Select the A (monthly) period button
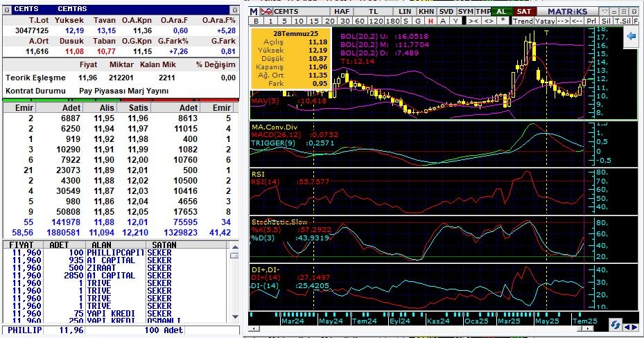Image resolution: width=644 pixels, height=338 pixels. tap(443, 21)
